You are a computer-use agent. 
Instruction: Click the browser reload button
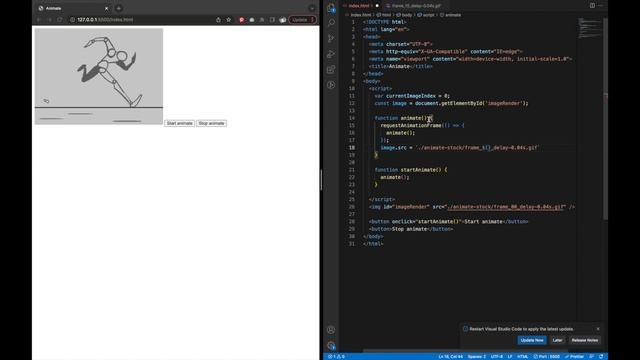60,20
